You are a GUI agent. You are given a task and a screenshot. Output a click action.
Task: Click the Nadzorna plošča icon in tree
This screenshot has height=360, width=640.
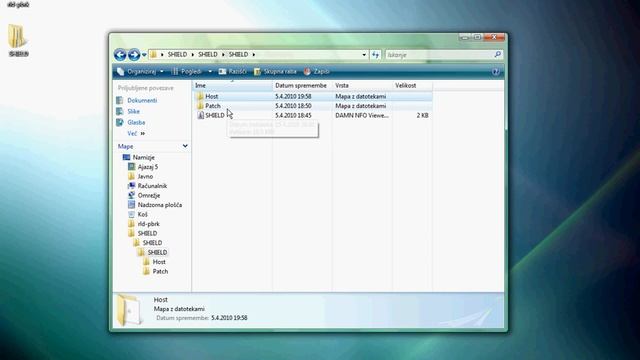131,205
